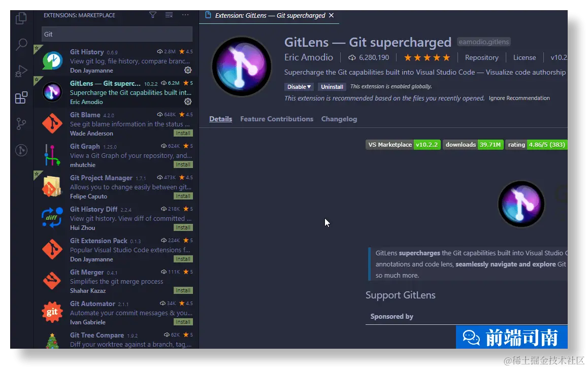Open the Git History activity bar icon
This screenshot has width=588, height=369.
click(x=21, y=150)
